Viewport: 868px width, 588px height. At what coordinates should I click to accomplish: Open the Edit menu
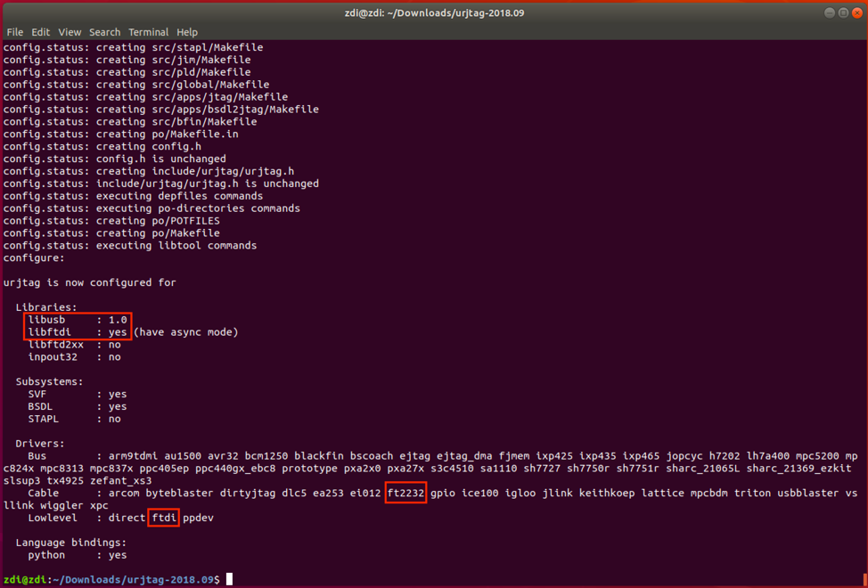[40, 32]
